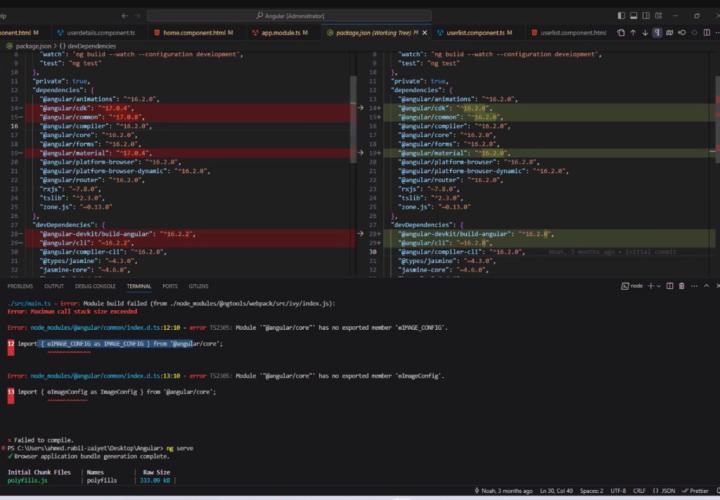Screen dimensions: 720x500
Task: Open the DEBUG CONSOLE panel tab
Action: (x=96, y=286)
